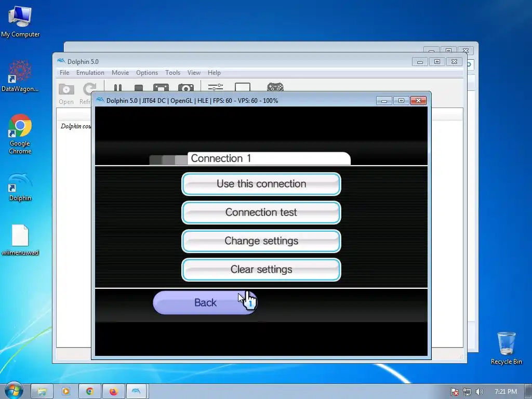The height and width of the screenshot is (399, 532).
Task: Open Firefox from the taskbar
Action: coord(113,392)
